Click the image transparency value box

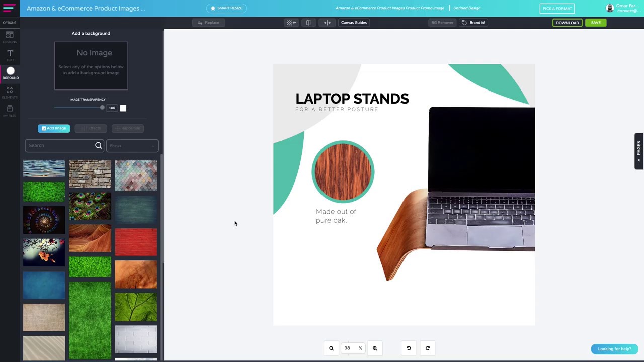pos(112,108)
